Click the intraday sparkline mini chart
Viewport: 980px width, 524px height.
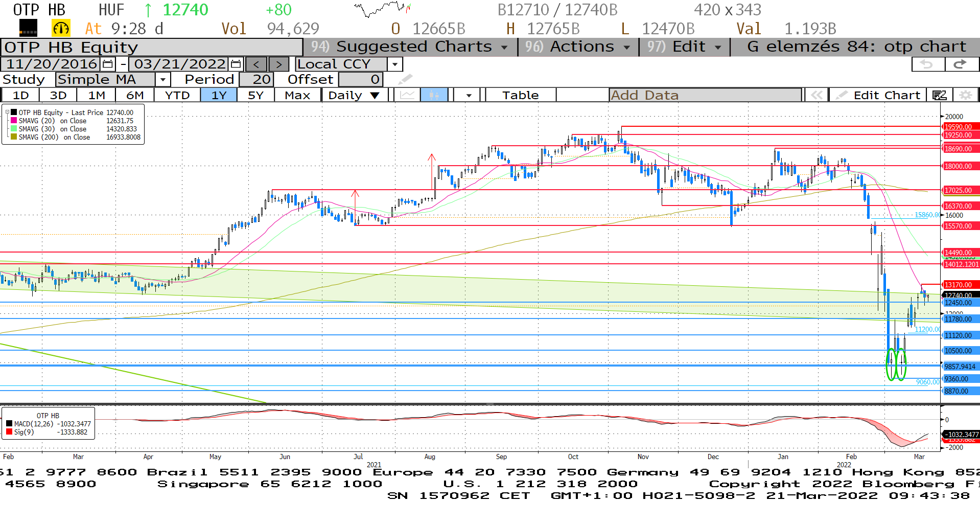383,9
